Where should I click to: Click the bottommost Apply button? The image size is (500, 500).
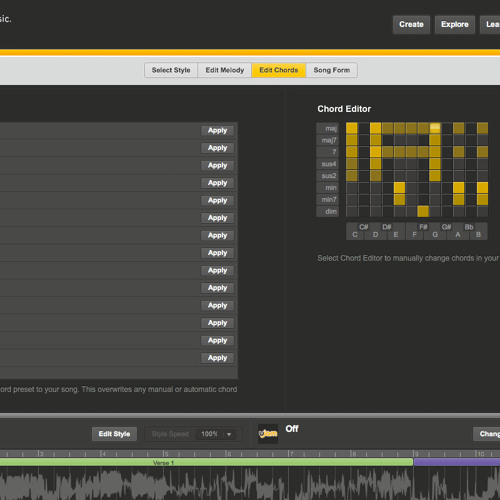[x=217, y=358]
